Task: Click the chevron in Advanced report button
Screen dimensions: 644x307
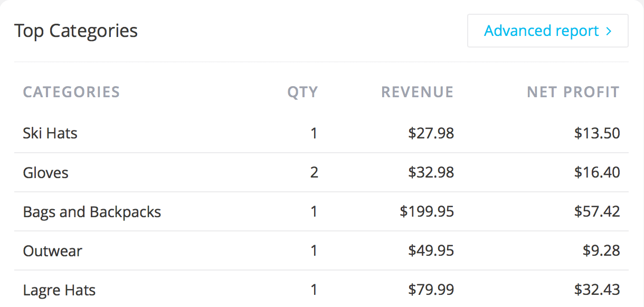Action: tap(609, 31)
